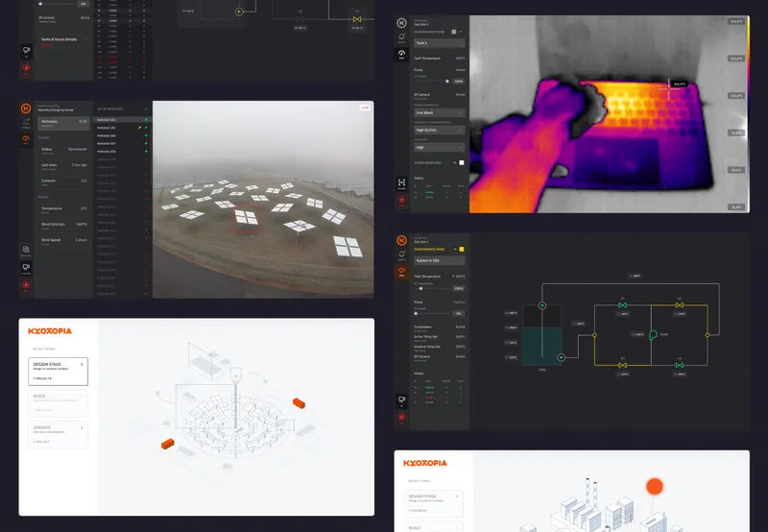The image size is (768, 532).
Task: Expand Tanks & Valves Details section
Action: click(63, 39)
